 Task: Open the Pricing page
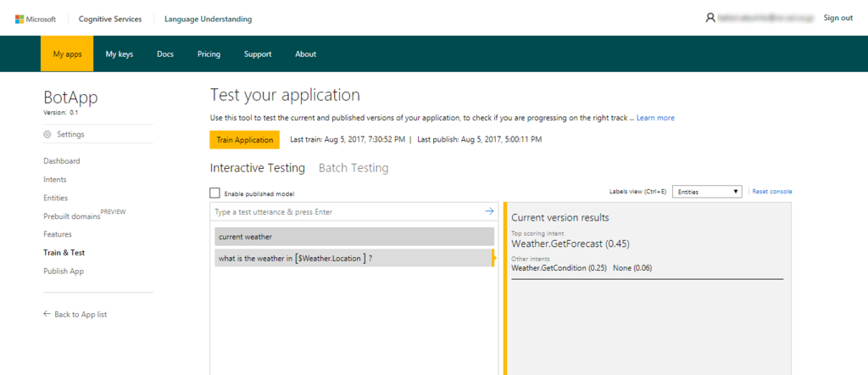pyautogui.click(x=209, y=53)
